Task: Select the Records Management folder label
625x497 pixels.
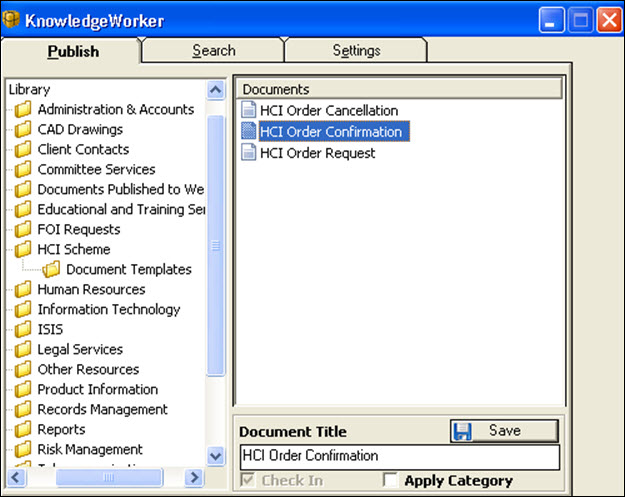Action: (x=102, y=409)
